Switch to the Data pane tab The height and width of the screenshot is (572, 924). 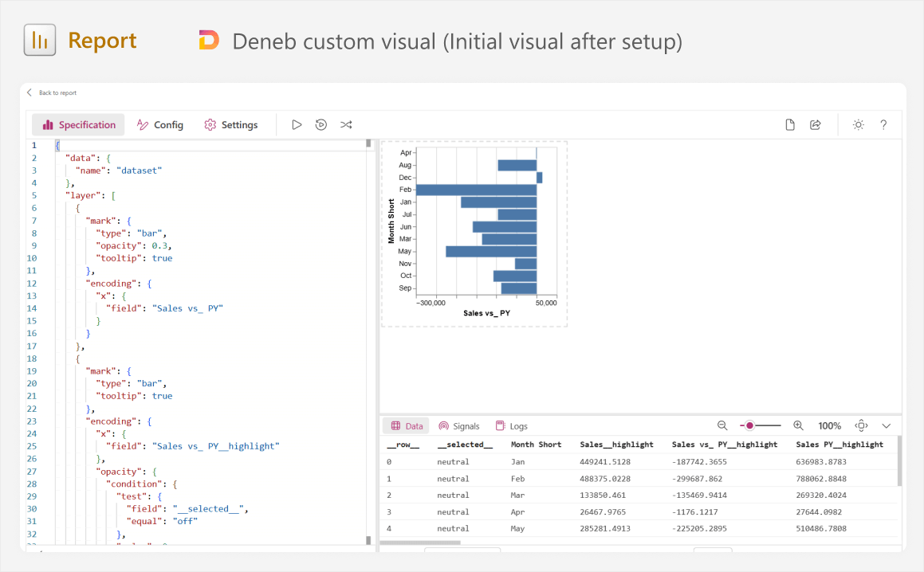point(407,426)
